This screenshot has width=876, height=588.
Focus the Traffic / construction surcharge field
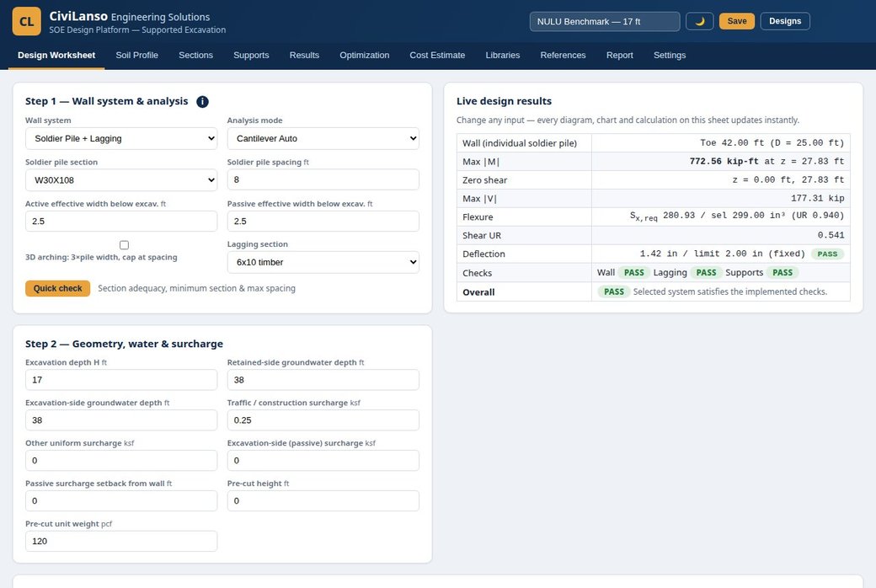click(323, 420)
